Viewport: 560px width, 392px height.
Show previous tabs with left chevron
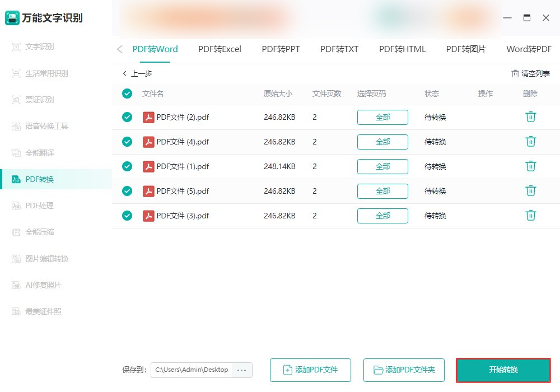tap(120, 49)
